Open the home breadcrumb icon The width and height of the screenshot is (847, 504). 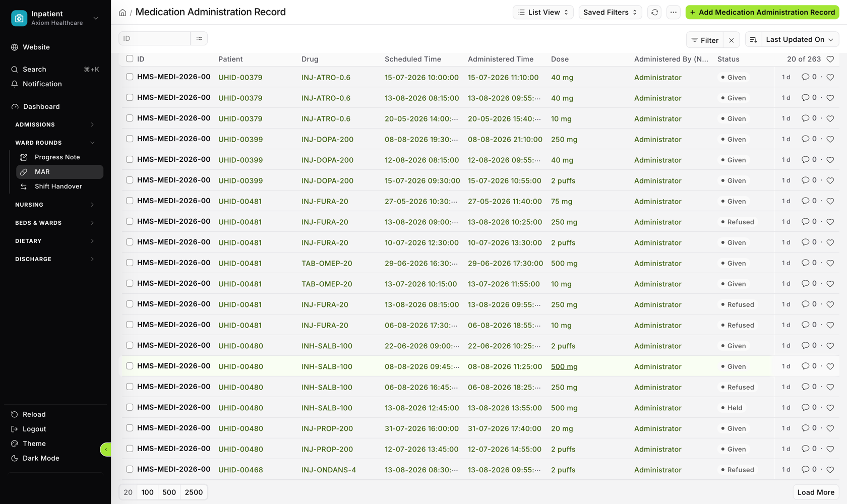(x=123, y=13)
